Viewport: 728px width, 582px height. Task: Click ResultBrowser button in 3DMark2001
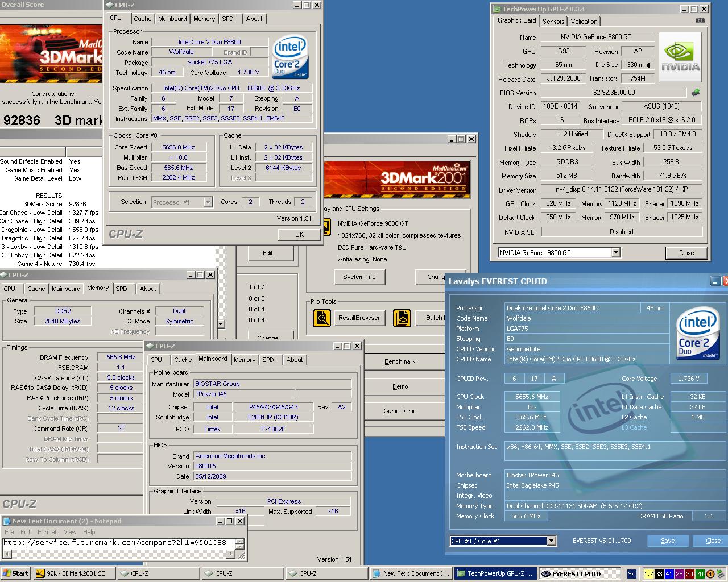coord(359,318)
